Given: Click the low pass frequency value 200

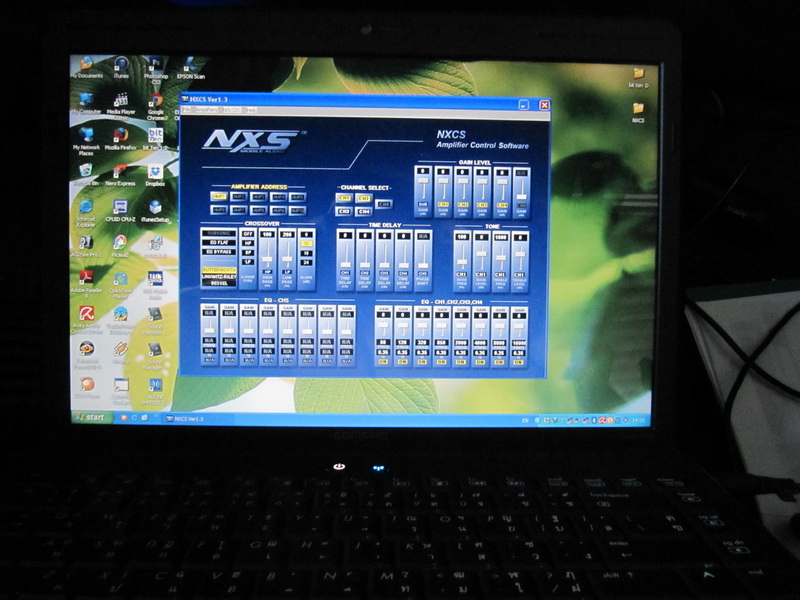Looking at the screenshot, I should point(287,235).
